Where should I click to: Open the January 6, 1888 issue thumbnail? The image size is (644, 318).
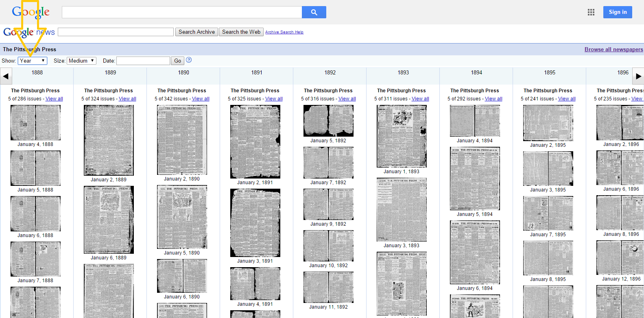[x=35, y=213]
